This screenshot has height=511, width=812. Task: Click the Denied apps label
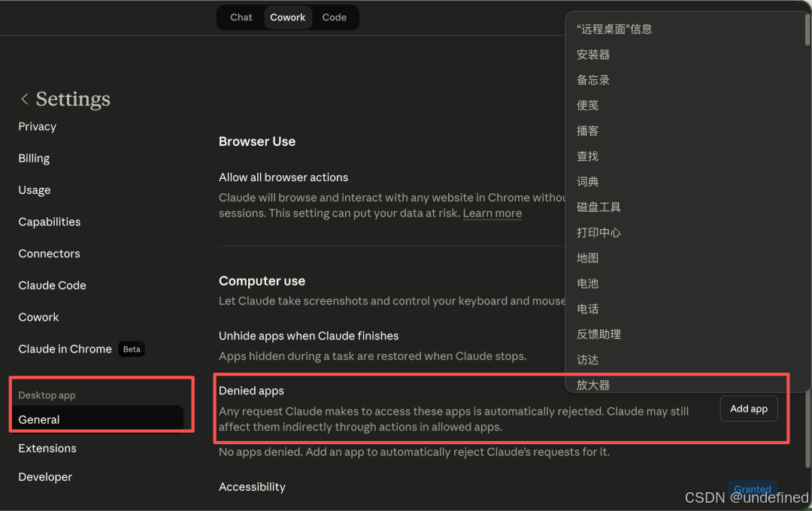pyautogui.click(x=251, y=390)
